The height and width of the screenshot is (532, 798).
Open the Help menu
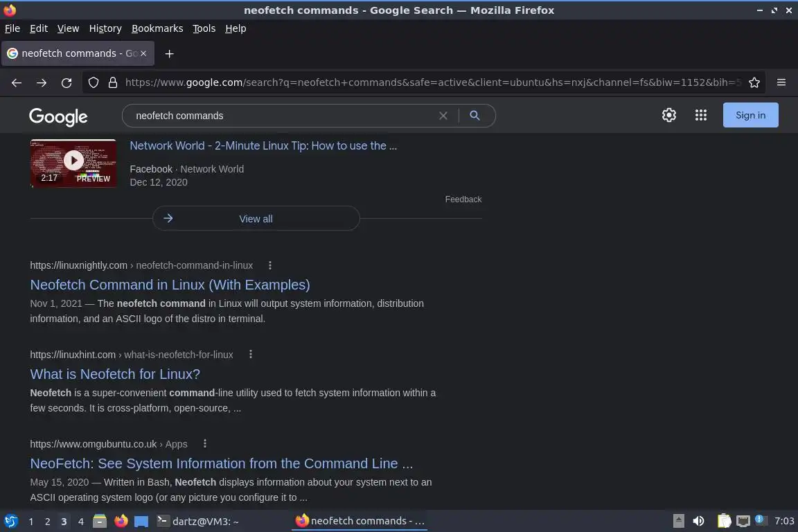click(x=236, y=28)
